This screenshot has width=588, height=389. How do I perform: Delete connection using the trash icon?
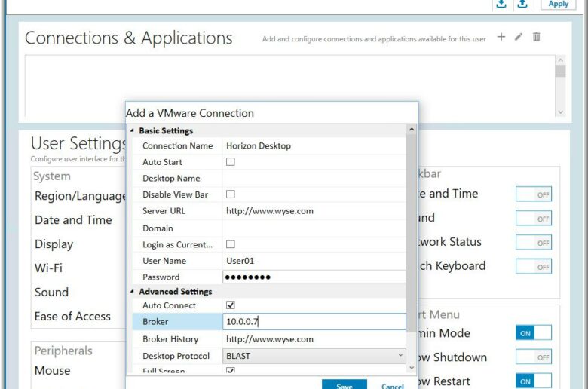(536, 37)
